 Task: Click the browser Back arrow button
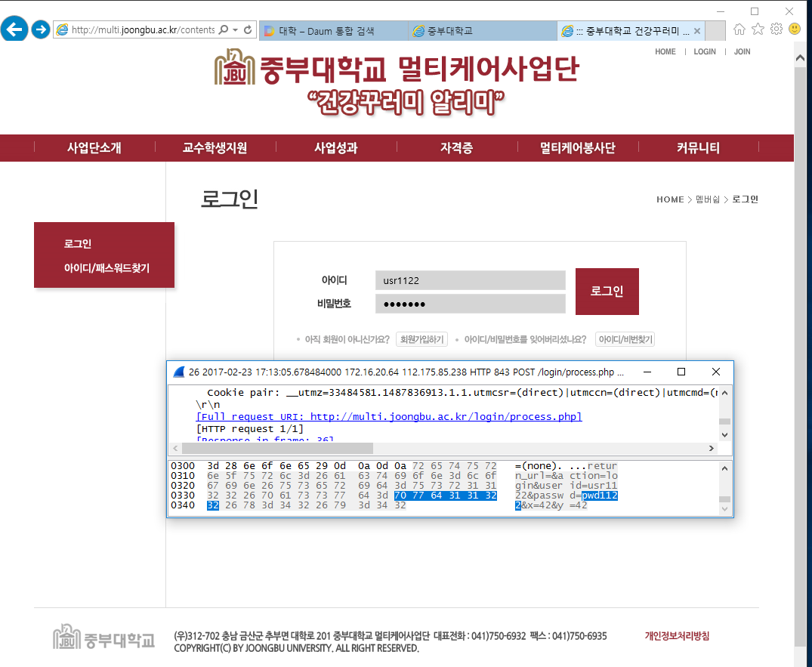click(x=14, y=29)
